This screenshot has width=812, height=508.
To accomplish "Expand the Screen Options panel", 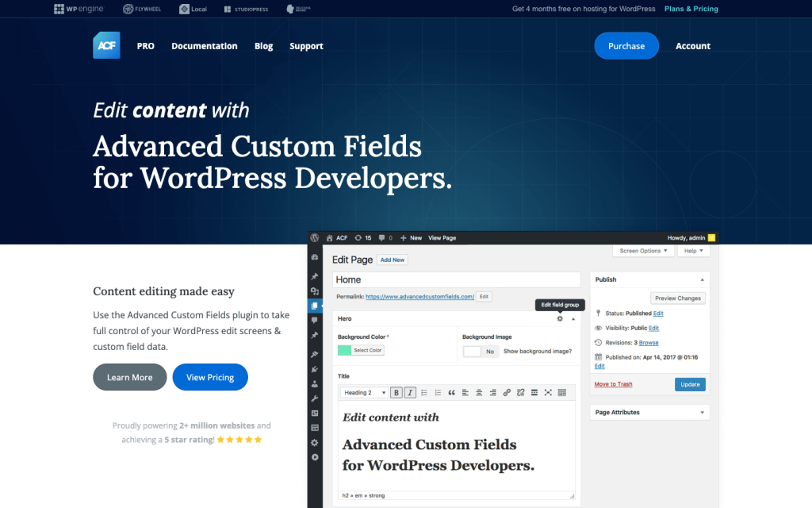I will click(x=643, y=251).
